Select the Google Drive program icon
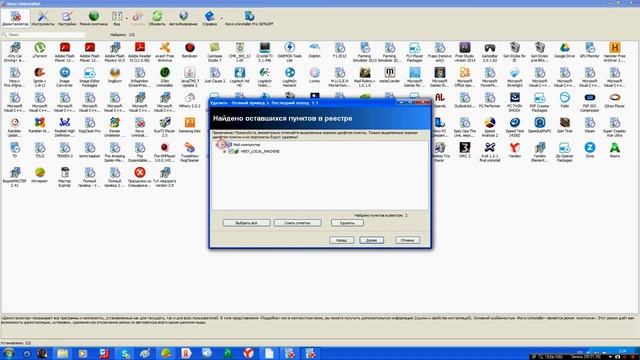640x360 pixels. 564,51
